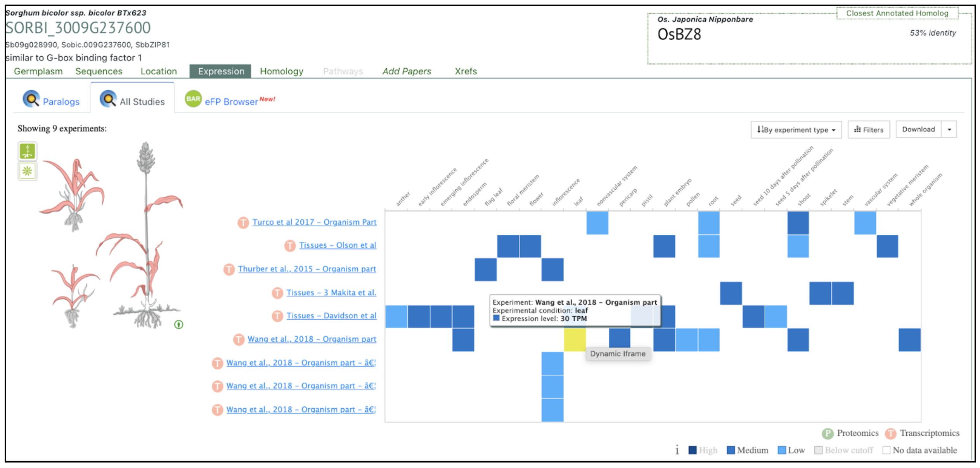Click the Download button

(x=918, y=130)
